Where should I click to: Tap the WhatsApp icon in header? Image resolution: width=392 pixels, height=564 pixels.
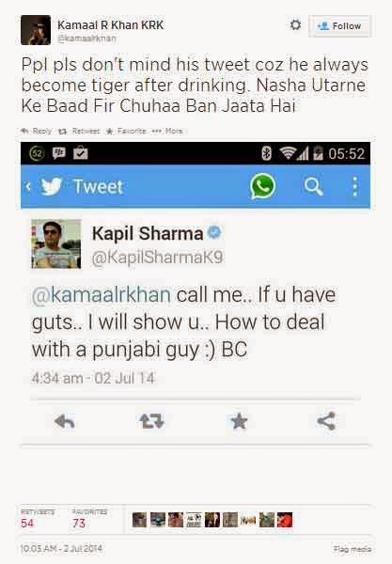point(263,186)
